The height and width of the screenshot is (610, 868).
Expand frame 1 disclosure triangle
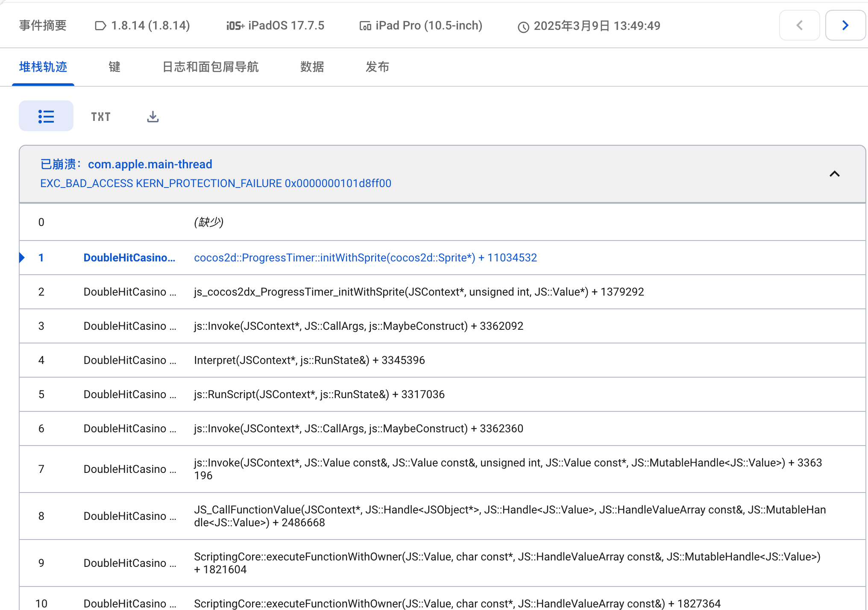coord(22,258)
